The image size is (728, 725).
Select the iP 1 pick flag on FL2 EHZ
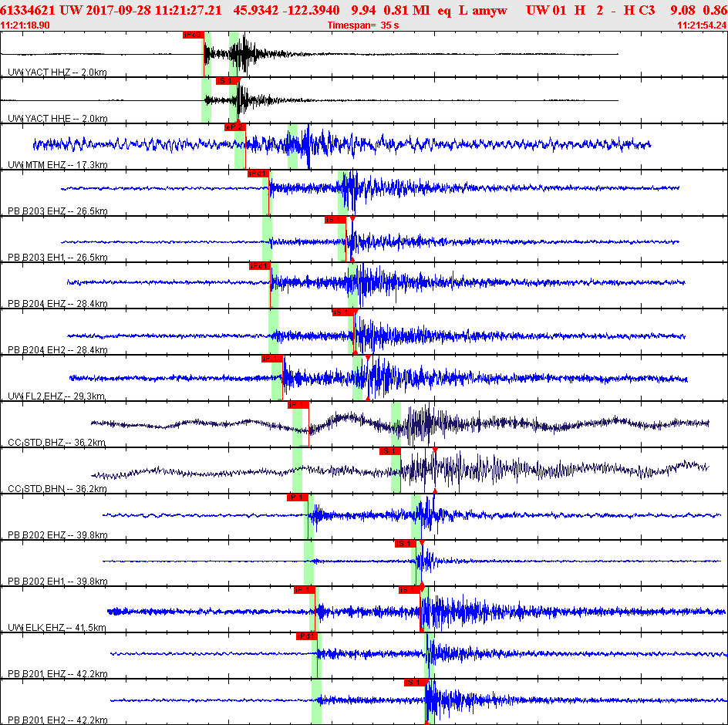click(272, 359)
